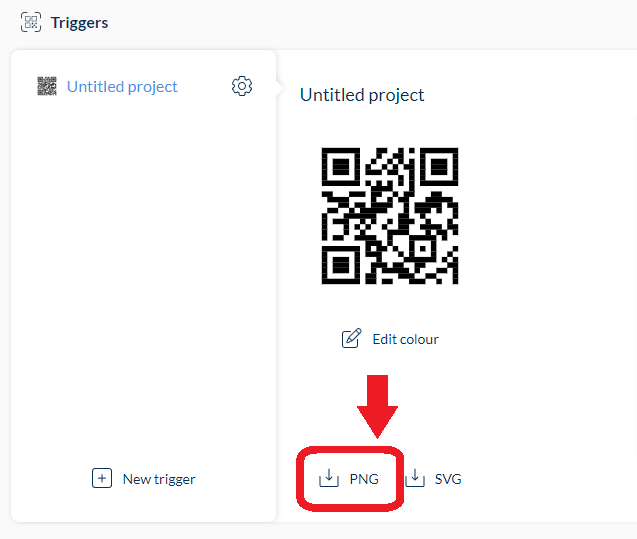Download QR code as PNG
637x539 pixels.
[349, 478]
